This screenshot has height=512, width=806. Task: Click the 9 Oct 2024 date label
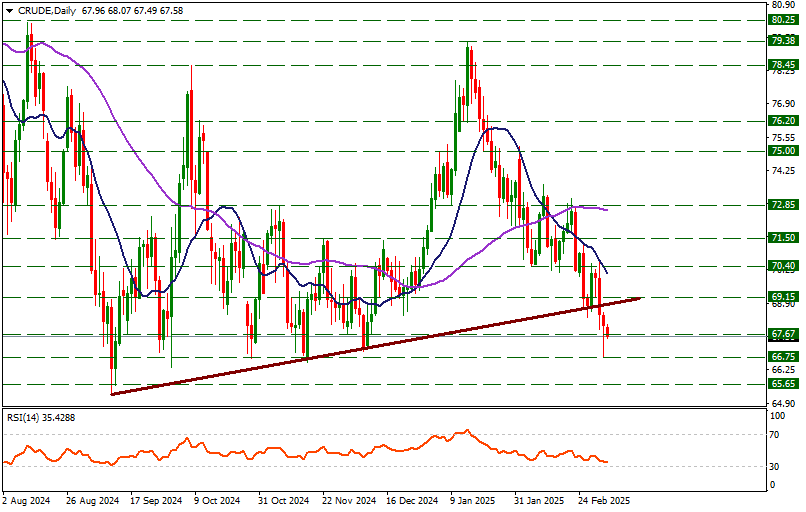click(217, 501)
